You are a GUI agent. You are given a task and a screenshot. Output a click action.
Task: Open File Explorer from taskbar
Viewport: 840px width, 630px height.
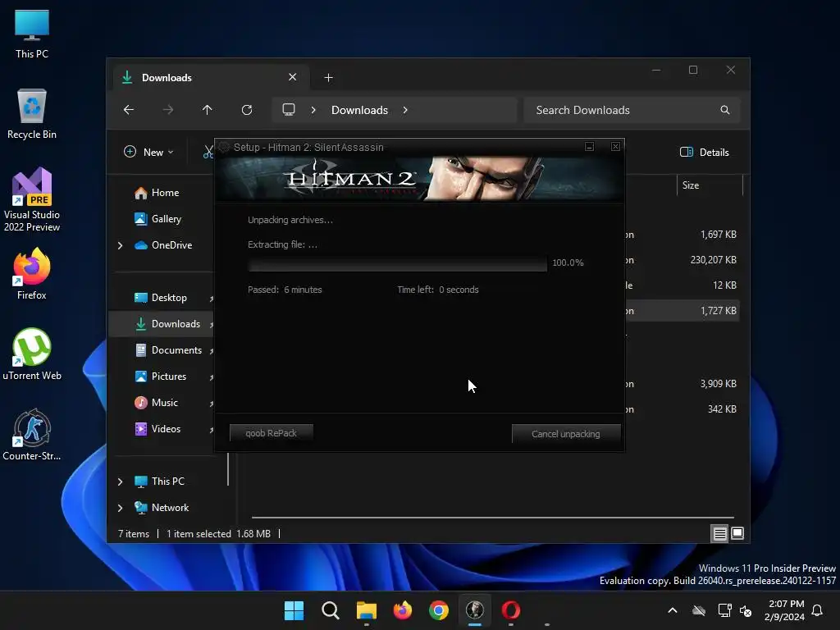(367, 610)
